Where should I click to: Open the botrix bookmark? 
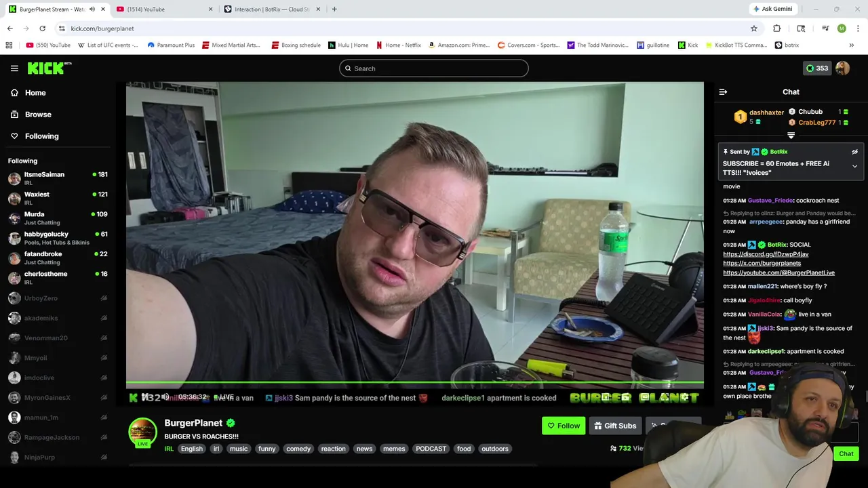[x=787, y=45]
